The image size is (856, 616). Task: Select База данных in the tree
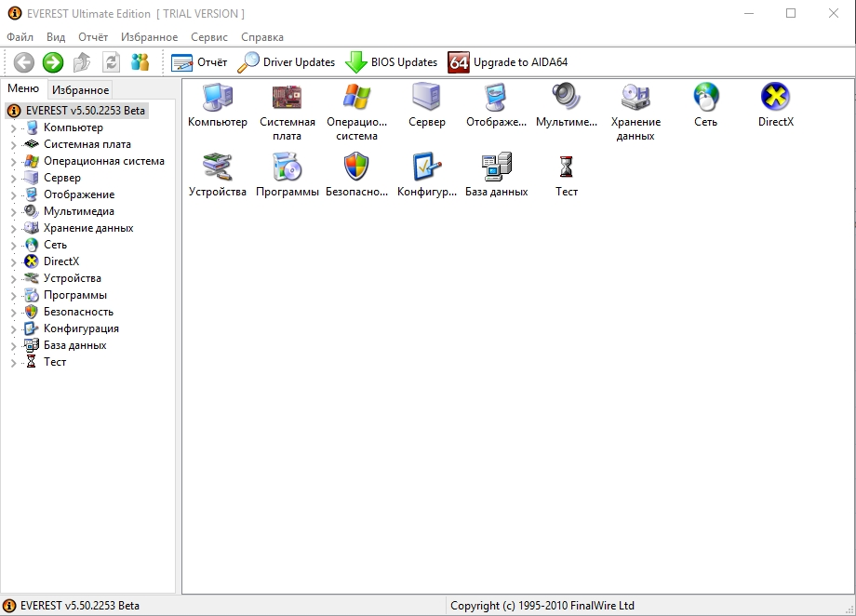[74, 345]
